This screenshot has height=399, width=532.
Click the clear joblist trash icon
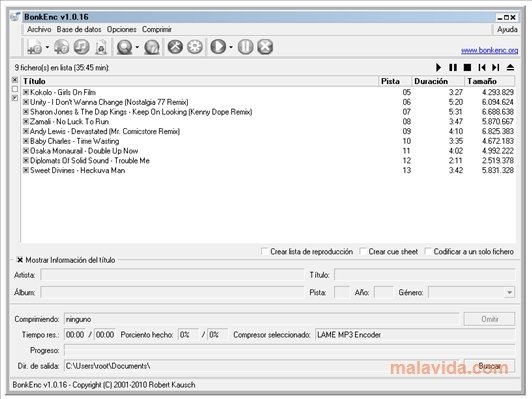(x=101, y=47)
